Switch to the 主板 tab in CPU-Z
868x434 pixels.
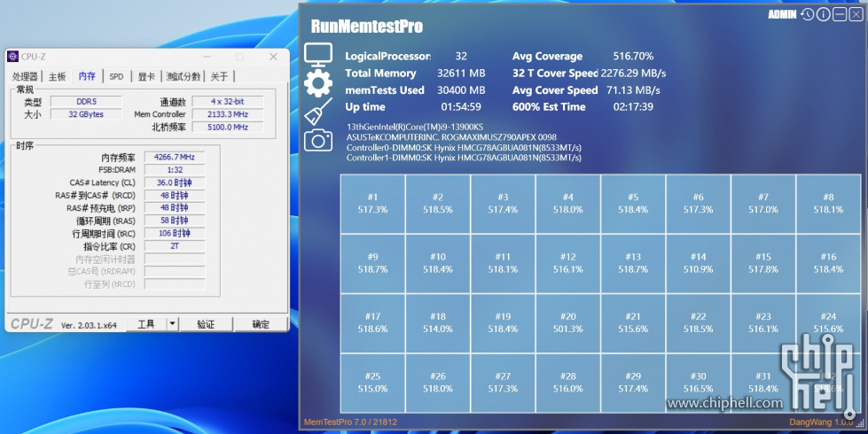point(57,76)
